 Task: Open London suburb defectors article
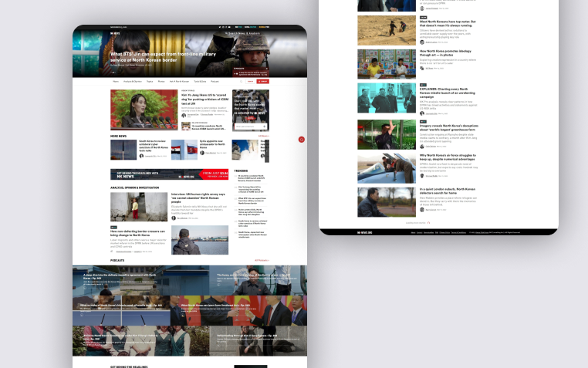pos(448,191)
